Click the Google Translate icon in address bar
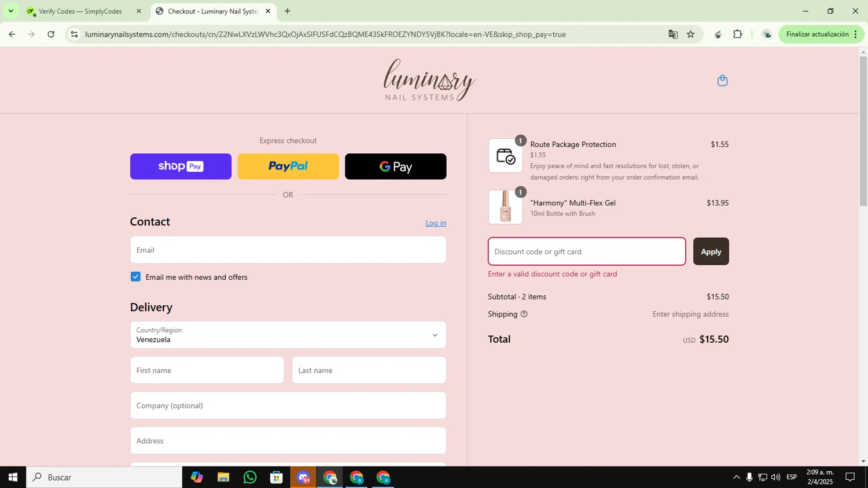868x488 pixels. coord(673,34)
